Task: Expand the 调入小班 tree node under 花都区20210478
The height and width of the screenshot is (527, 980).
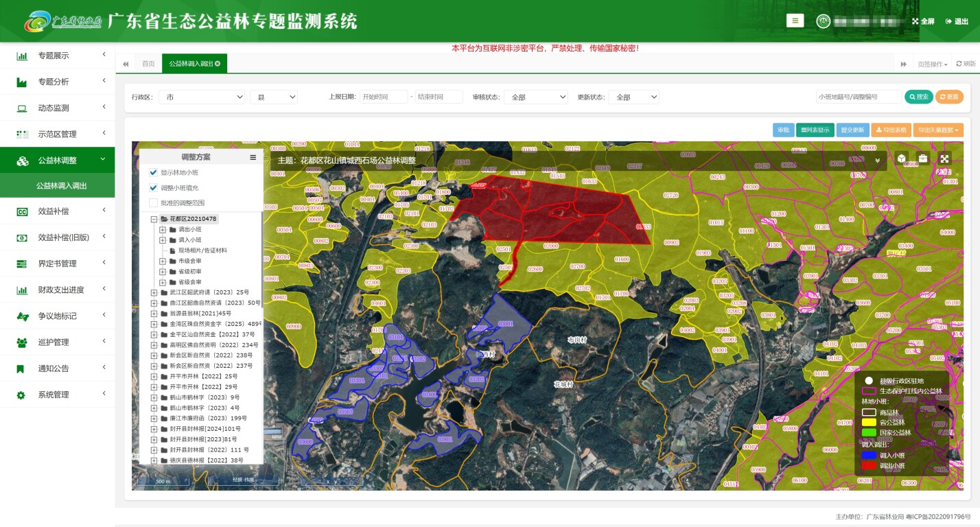Action: 162,239
